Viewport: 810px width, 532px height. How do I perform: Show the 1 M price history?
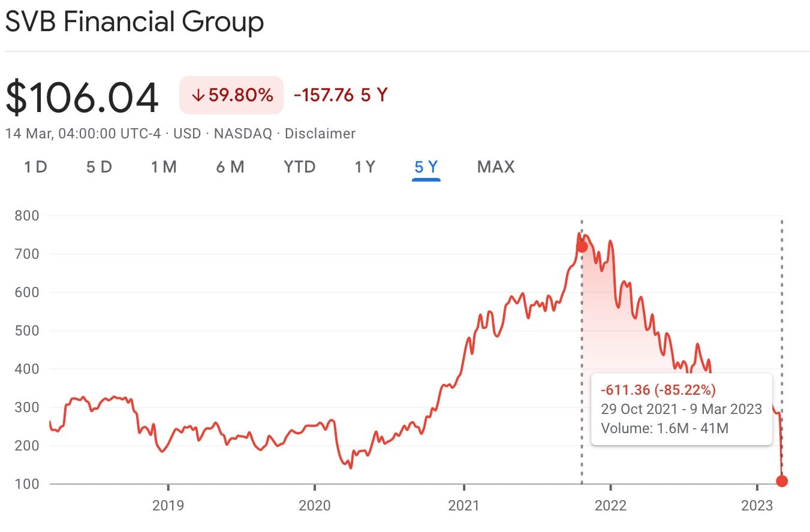click(164, 167)
